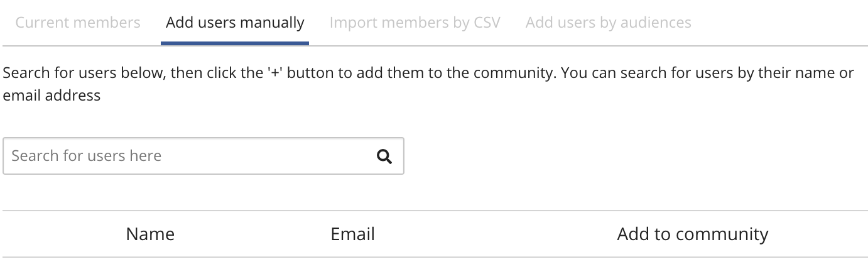
Task: Place cursor in the user search box
Action: [x=188, y=156]
